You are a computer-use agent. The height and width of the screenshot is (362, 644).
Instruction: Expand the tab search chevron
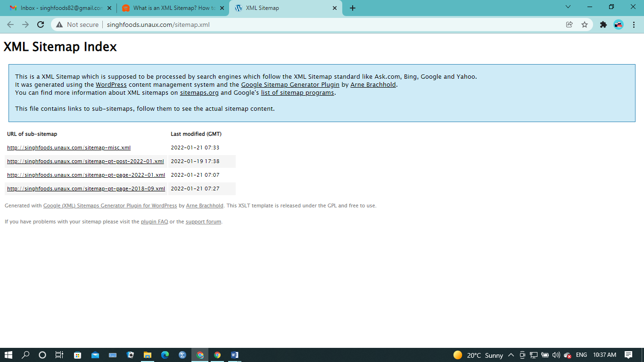568,7
